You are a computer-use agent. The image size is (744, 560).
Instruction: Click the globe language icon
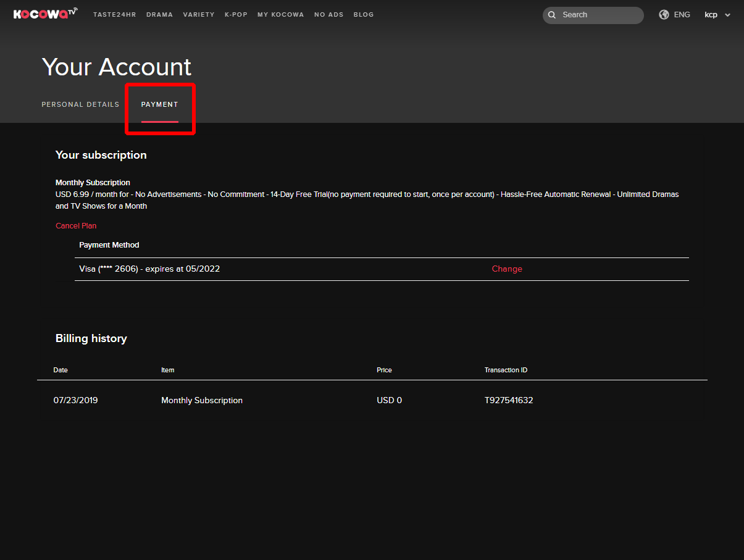click(664, 15)
